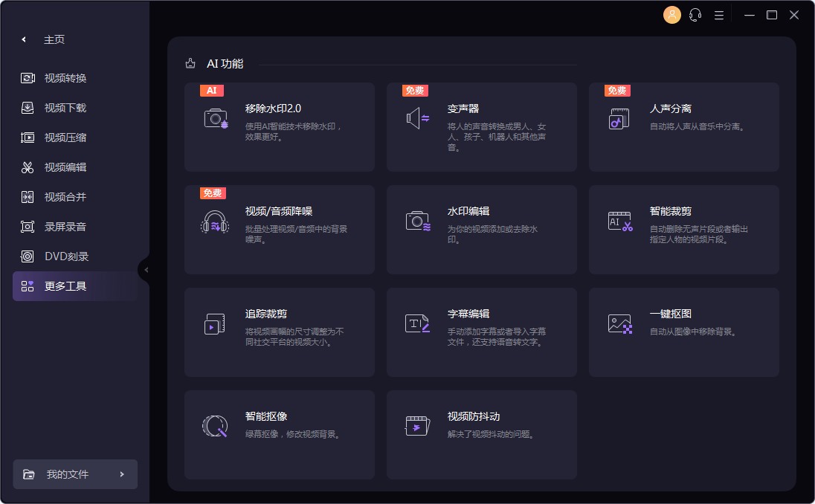815x504 pixels.
Task: Open the 视频防抖动 video stabilizer
Action: pos(481,434)
